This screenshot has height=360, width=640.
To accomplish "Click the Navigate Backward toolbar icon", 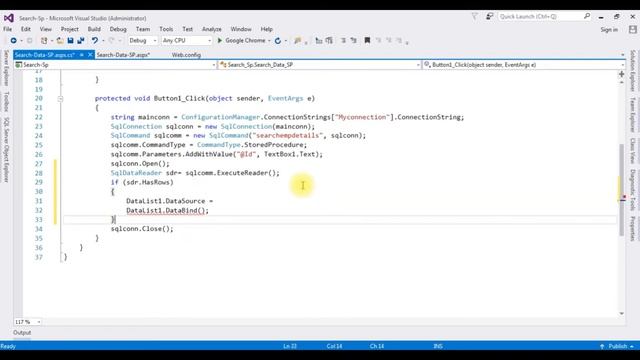I will (x=13, y=40).
